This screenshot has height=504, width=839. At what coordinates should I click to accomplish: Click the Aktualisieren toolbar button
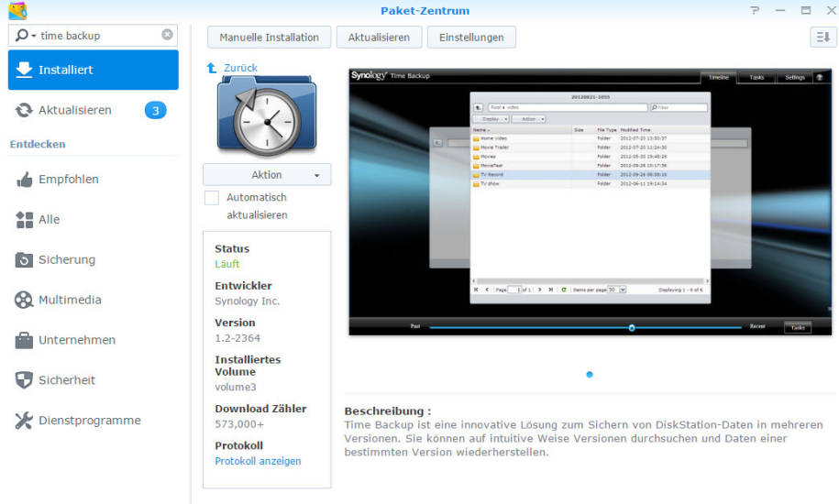click(x=379, y=38)
